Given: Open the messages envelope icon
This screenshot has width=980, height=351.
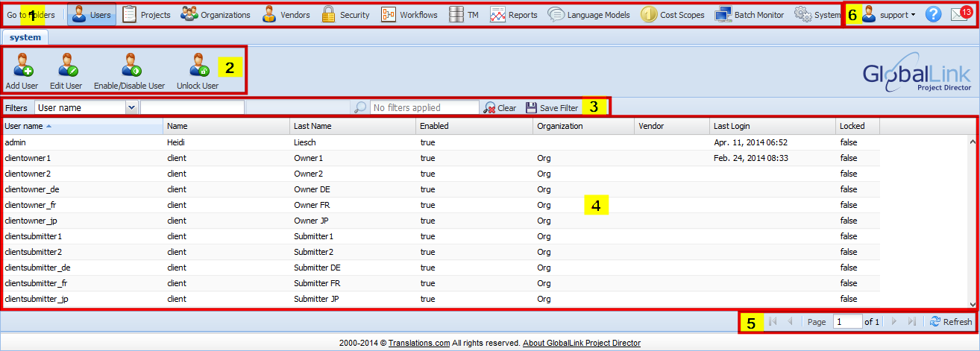Looking at the screenshot, I should [959, 15].
